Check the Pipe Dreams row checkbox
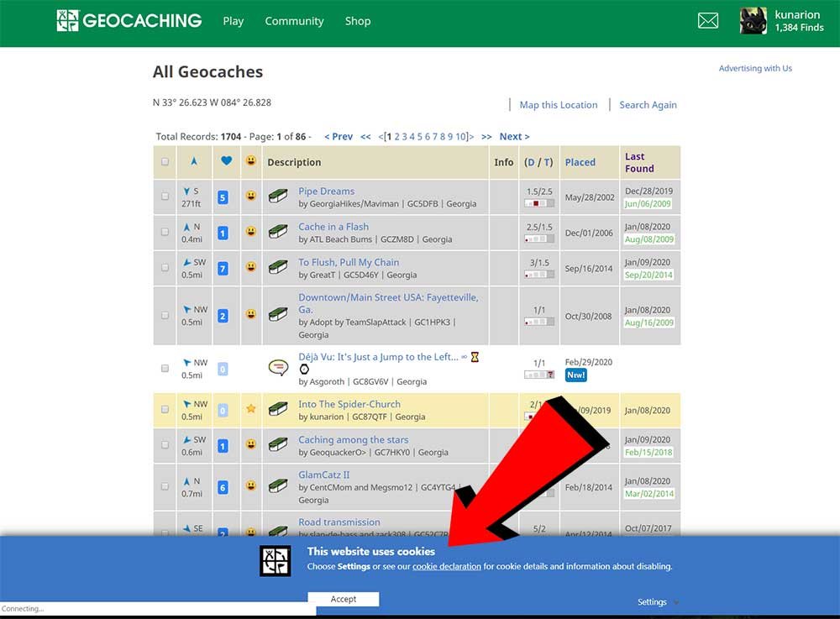The width and height of the screenshot is (840, 619). 165,197
